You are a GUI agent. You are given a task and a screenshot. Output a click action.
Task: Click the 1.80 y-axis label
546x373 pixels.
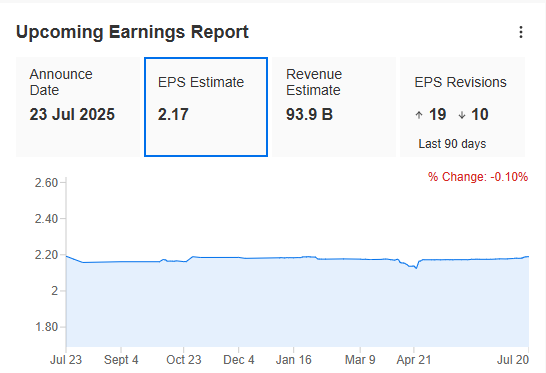[46, 327]
